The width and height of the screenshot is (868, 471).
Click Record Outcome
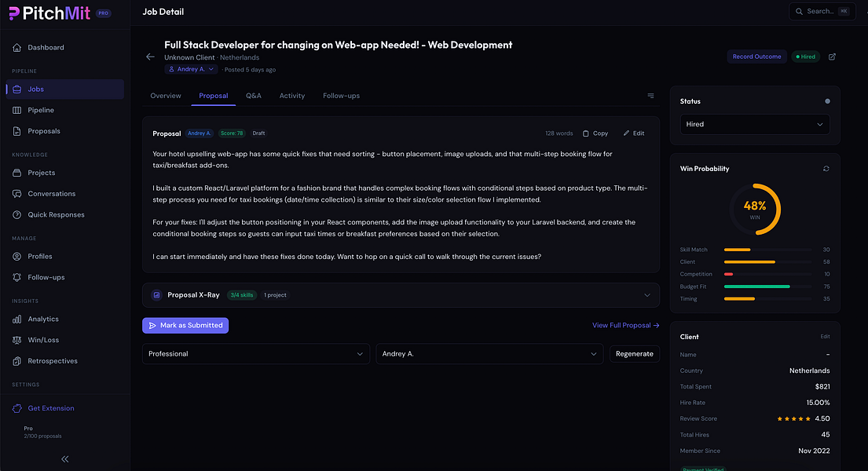756,57
